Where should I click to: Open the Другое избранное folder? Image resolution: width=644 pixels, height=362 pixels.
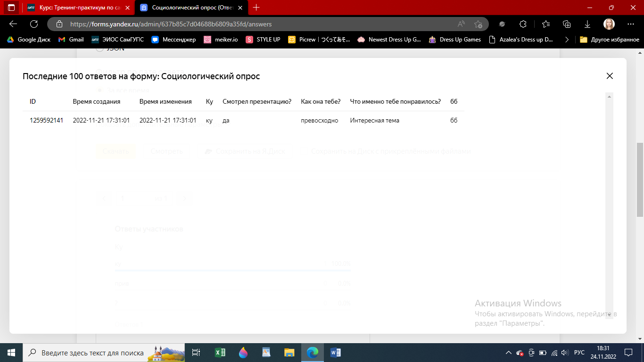tap(610, 40)
